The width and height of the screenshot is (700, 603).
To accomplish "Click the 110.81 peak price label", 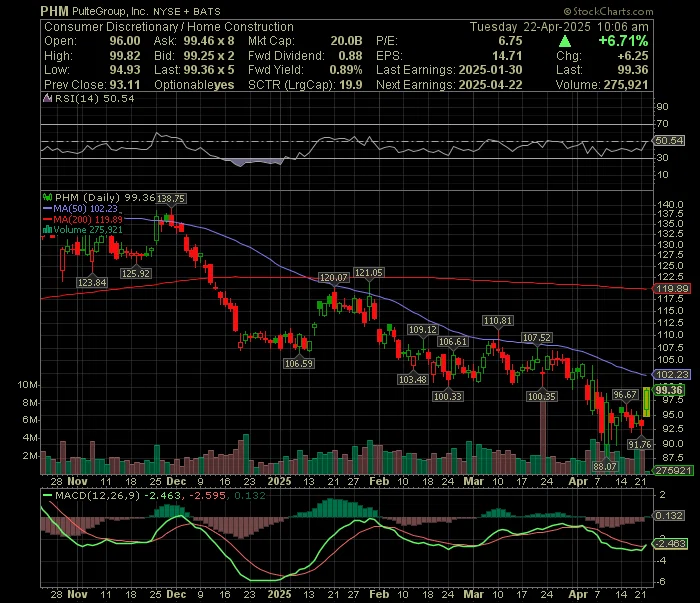I will (x=498, y=320).
